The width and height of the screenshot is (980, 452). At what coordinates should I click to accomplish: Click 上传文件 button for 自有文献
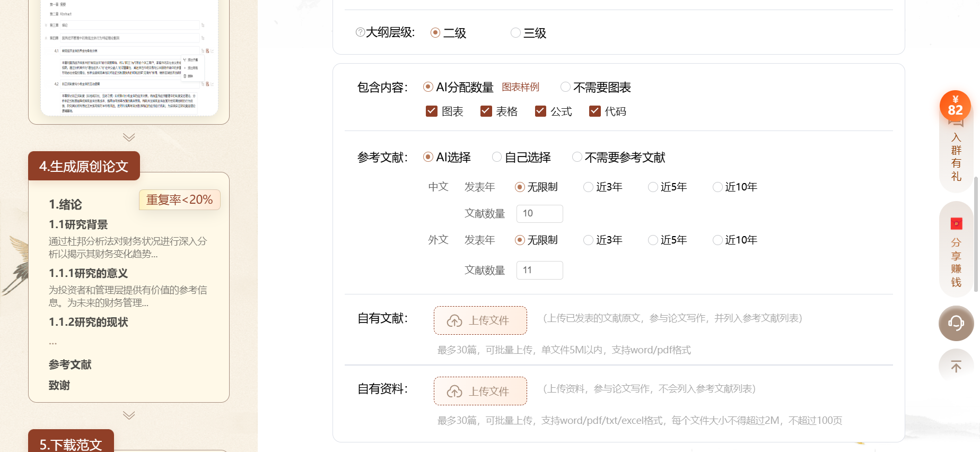(x=480, y=320)
